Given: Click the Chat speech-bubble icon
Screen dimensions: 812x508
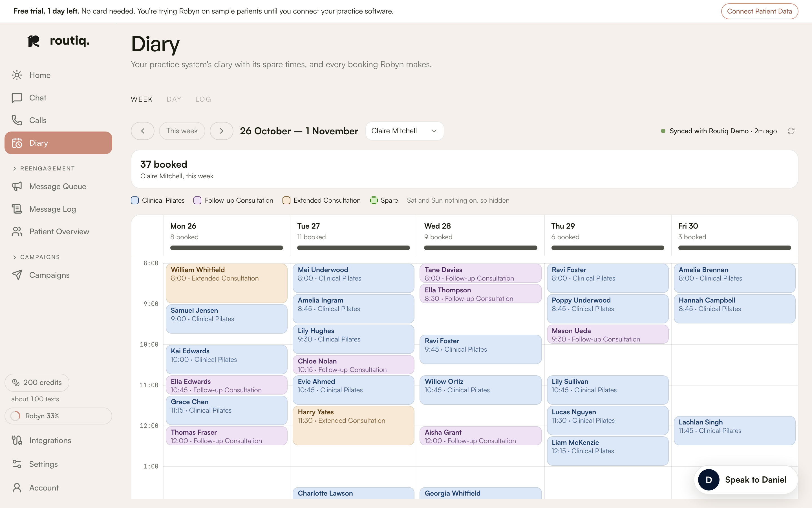Looking at the screenshot, I should pyautogui.click(x=17, y=98).
